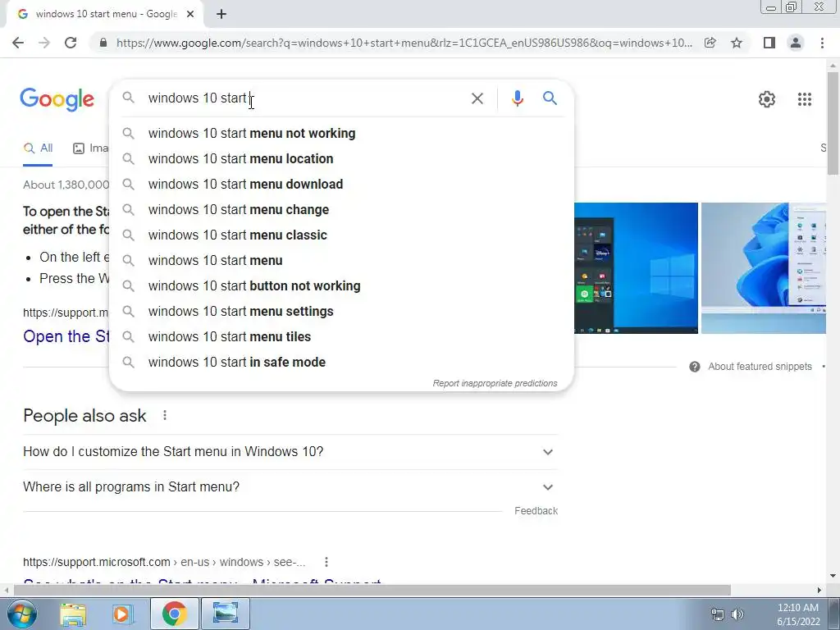Open Google quick settings gear
Viewport: 840px width, 630px height.
pyautogui.click(x=767, y=99)
